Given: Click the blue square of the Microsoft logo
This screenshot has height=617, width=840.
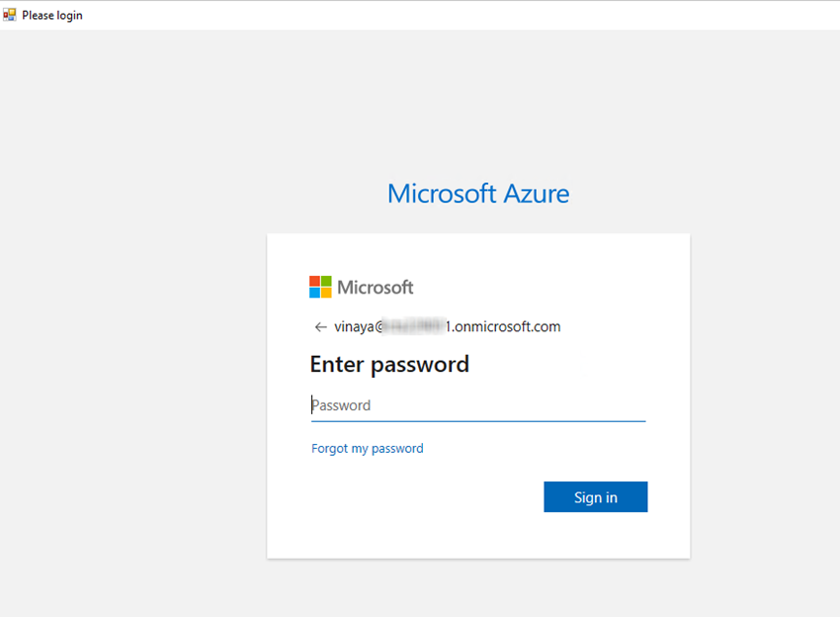Looking at the screenshot, I should pos(313,291).
